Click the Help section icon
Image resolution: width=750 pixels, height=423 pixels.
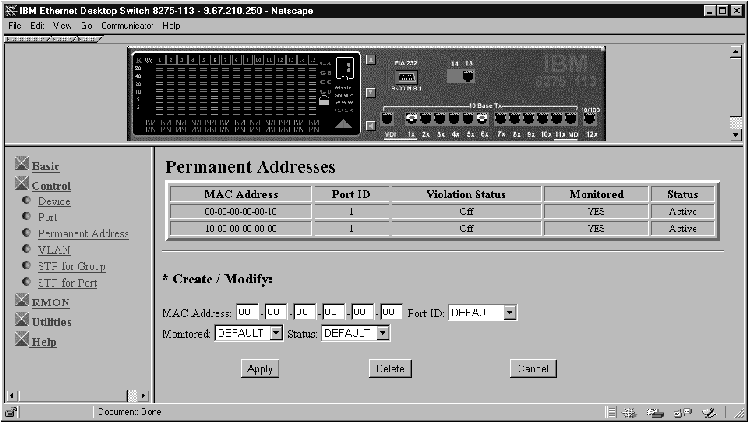click(22, 341)
